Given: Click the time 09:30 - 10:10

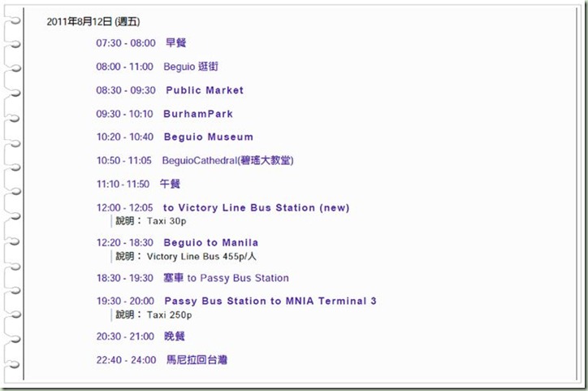Looking at the screenshot, I should coord(125,114).
